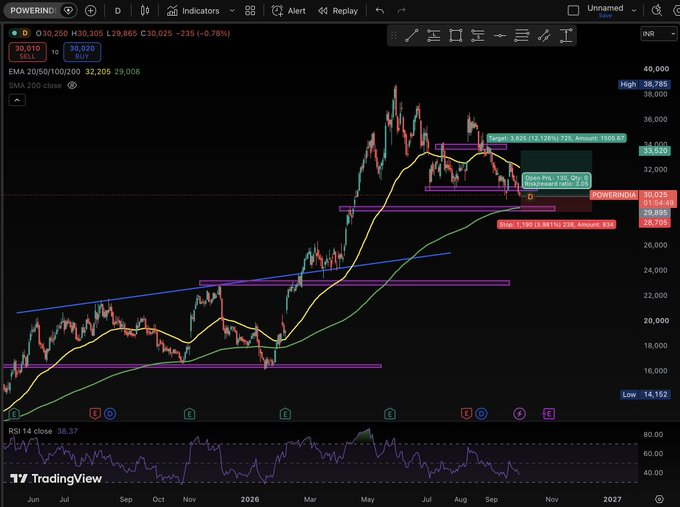This screenshot has height=507, width=680.
Task: Click the Open PnL risk/reward box
Action: [557, 180]
